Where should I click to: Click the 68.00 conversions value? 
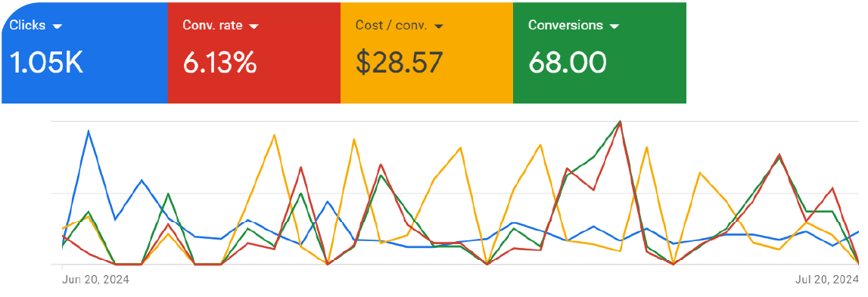568,63
